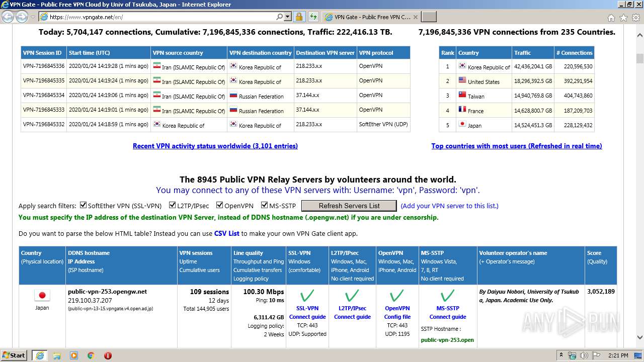Toggle the MS-SSTP filter checkbox
This screenshot has width=644, height=362.
click(265, 205)
